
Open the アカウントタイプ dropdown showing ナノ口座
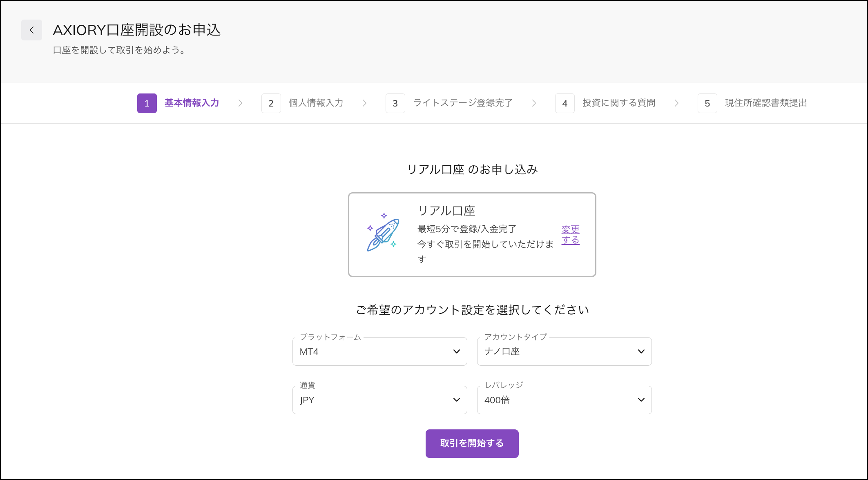tap(565, 351)
